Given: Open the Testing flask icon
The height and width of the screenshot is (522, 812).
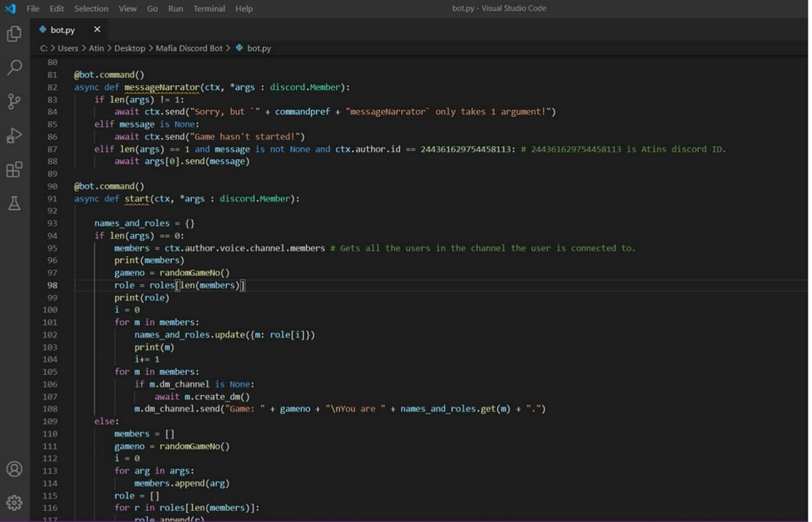Looking at the screenshot, I should (14, 203).
